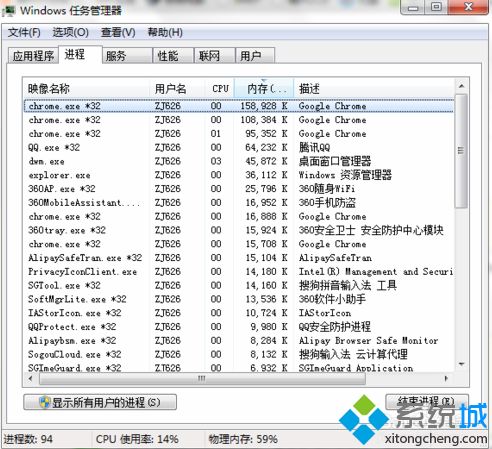Click the Task Manager title bar icon

pos(9,10)
